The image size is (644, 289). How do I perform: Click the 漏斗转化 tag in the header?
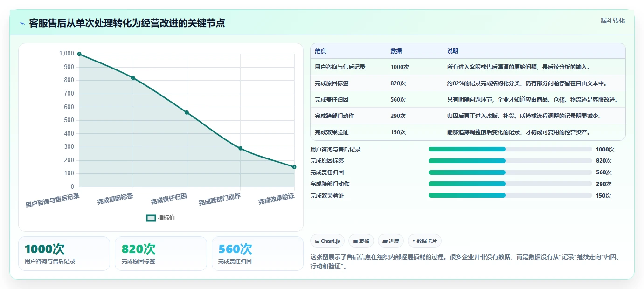pyautogui.click(x=612, y=21)
